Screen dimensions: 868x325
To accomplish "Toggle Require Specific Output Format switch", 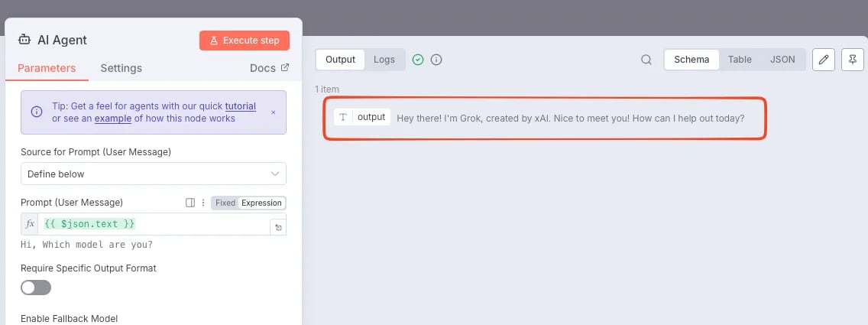I will 36,288.
